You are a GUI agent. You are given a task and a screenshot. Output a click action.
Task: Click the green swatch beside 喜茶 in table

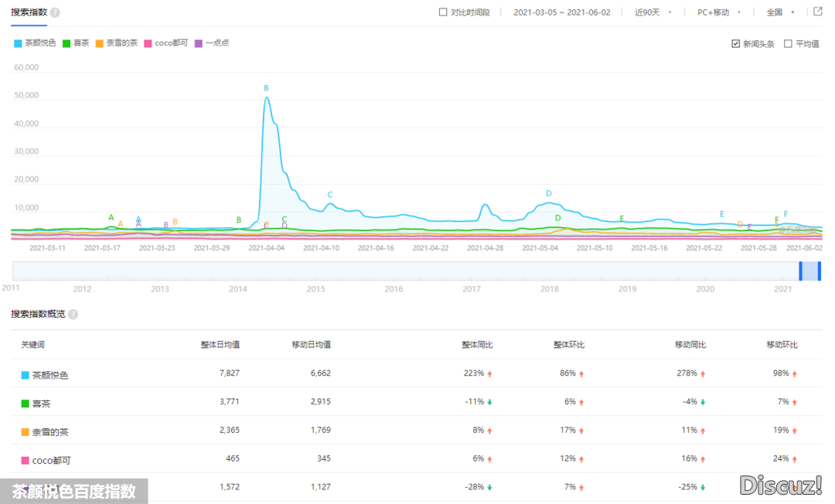[25, 404]
